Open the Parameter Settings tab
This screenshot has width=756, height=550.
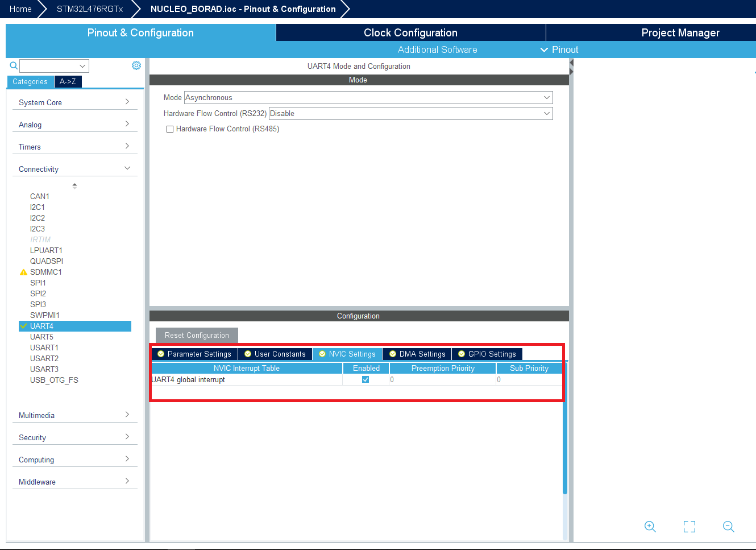click(194, 354)
